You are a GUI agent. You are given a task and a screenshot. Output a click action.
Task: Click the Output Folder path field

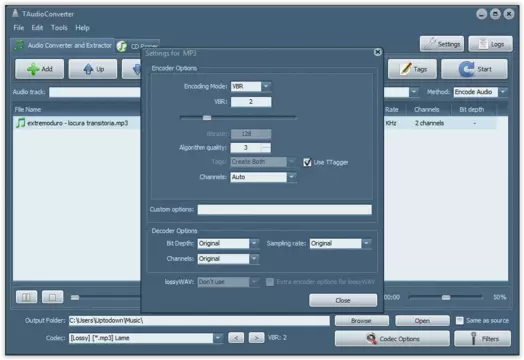[199, 321]
